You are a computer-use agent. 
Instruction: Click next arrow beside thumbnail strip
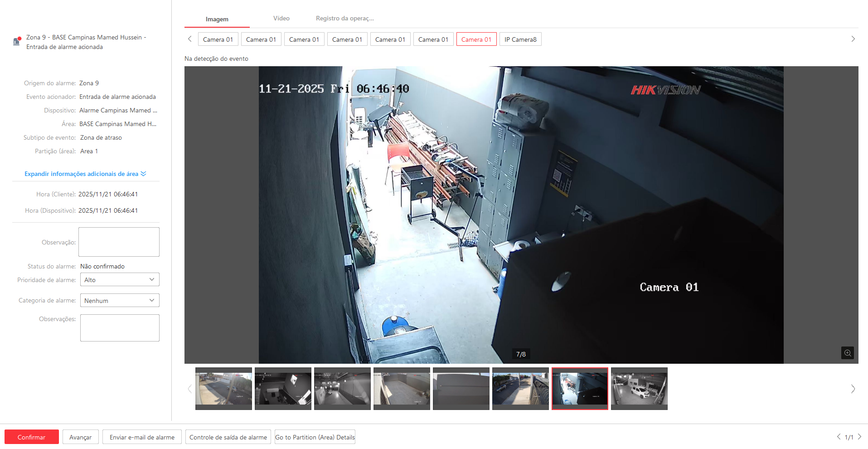coord(853,389)
